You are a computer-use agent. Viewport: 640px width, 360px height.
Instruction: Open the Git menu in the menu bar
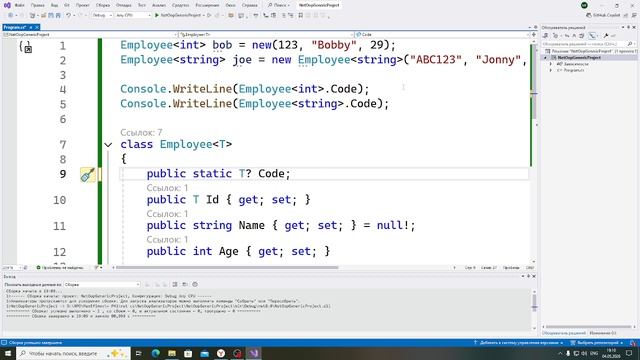(x=67, y=5)
